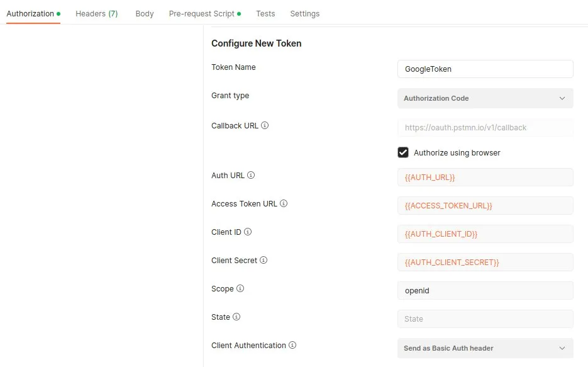Switch to the Body tab
The height and width of the screenshot is (367, 588).
point(145,13)
